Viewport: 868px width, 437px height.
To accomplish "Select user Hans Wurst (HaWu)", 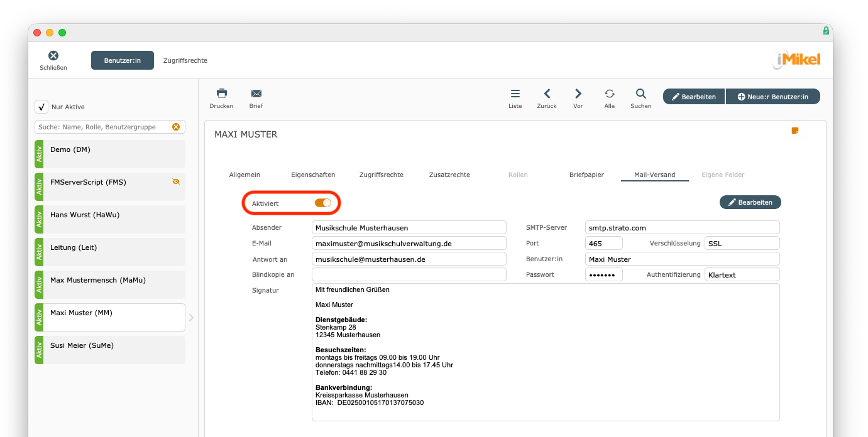I will pyautogui.click(x=110, y=219).
